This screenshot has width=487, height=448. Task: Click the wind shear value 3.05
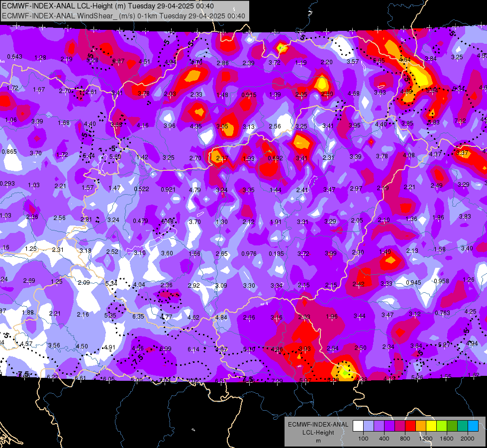tap(222, 126)
